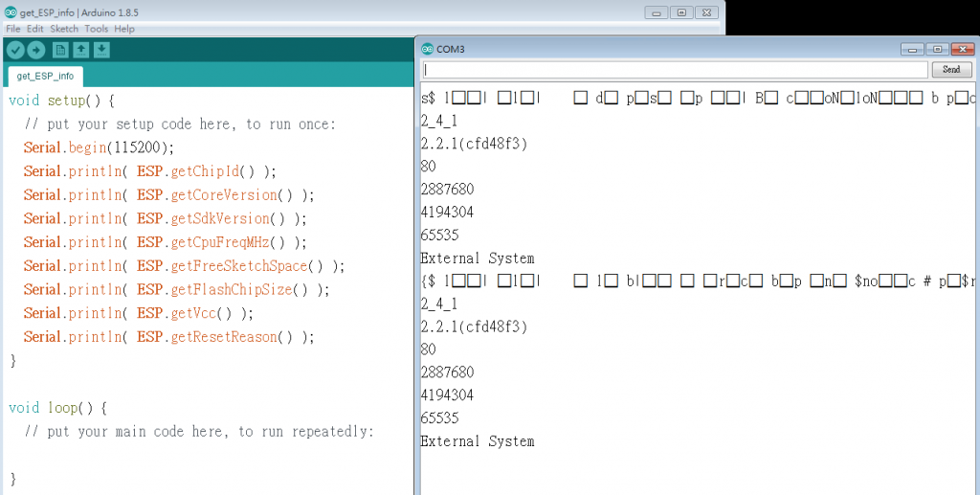
Task: Click the ESP.getSdkVersion() code line
Action: coord(165,218)
